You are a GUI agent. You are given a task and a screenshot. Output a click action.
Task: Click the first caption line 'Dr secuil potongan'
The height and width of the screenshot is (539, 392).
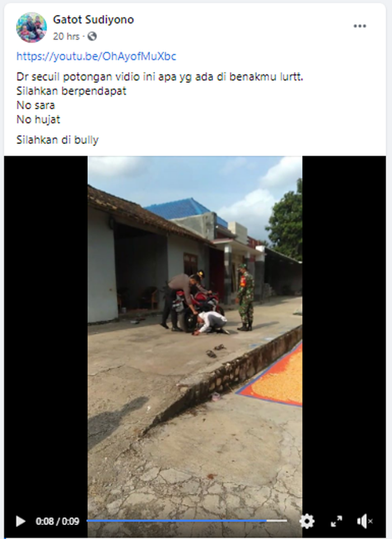160,77
